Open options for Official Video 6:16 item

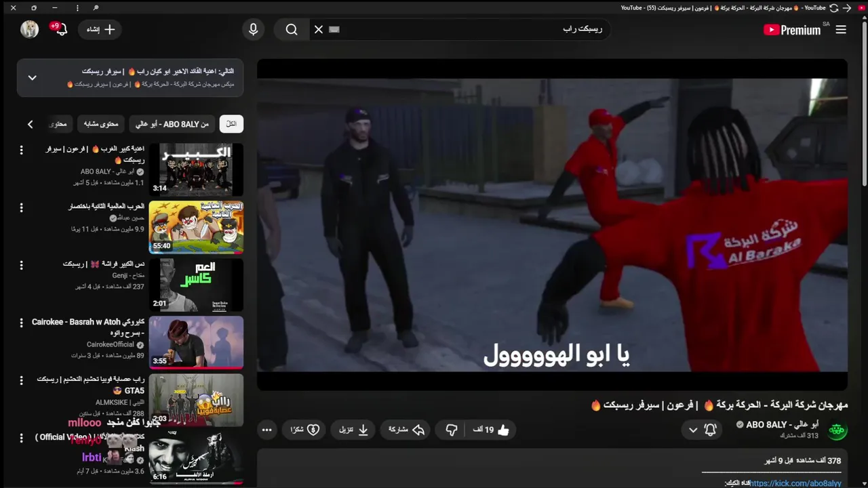coord(21,438)
